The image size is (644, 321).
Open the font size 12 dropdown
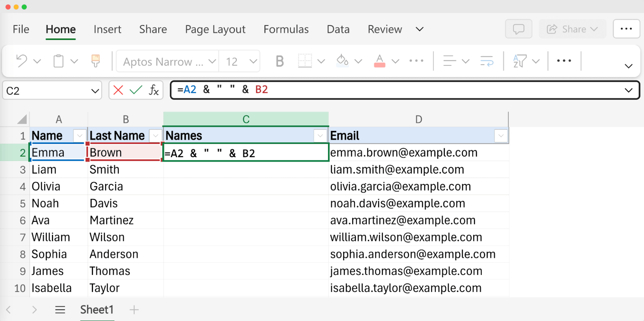point(239,61)
